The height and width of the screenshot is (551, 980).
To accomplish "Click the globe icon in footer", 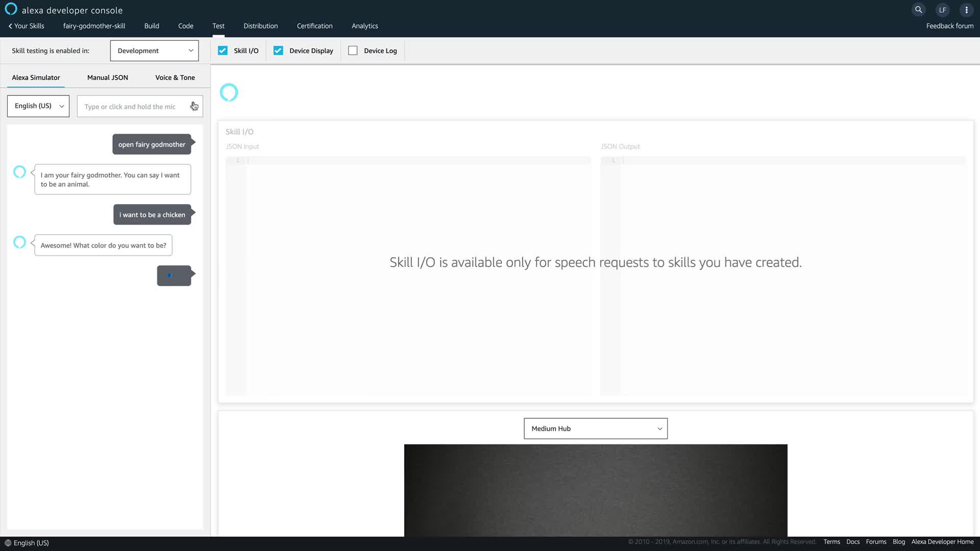I will coord(8,543).
